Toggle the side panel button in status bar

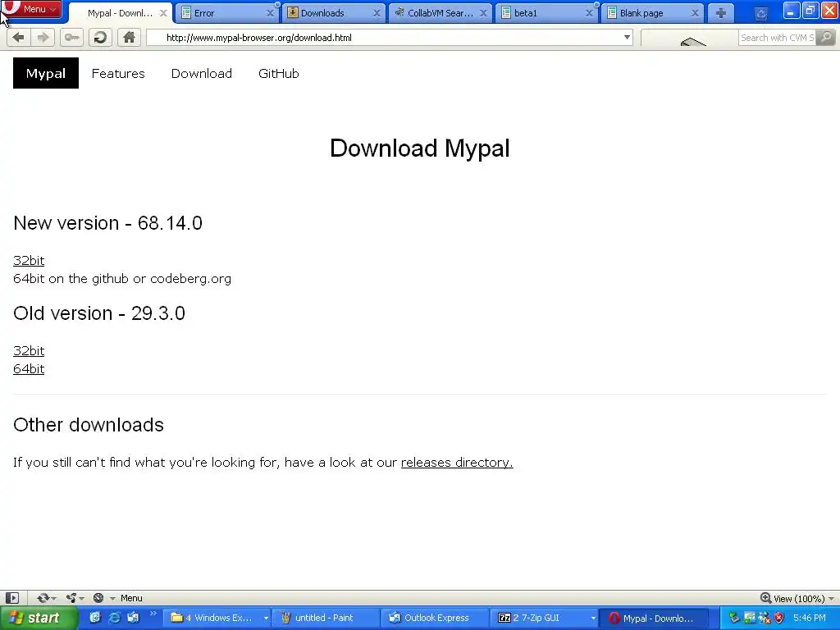[11, 598]
